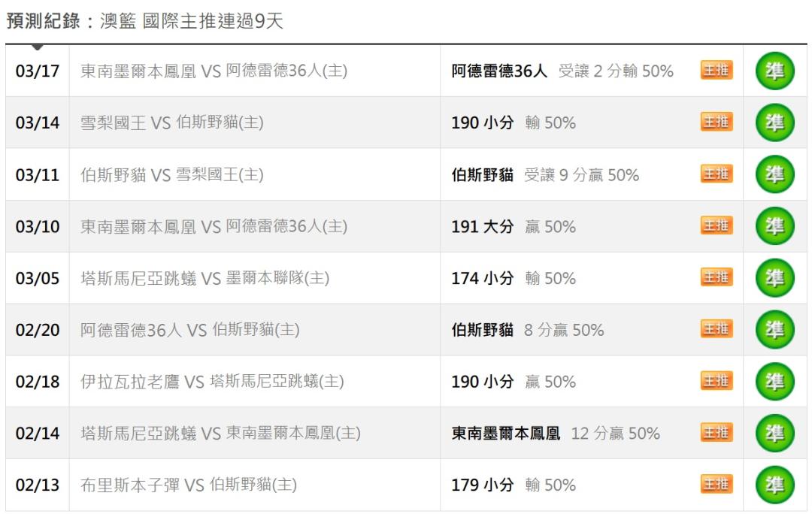This screenshot has height=514, width=812.
Task: Click the orange 主推 badge for 03/11
Action: 717,174
